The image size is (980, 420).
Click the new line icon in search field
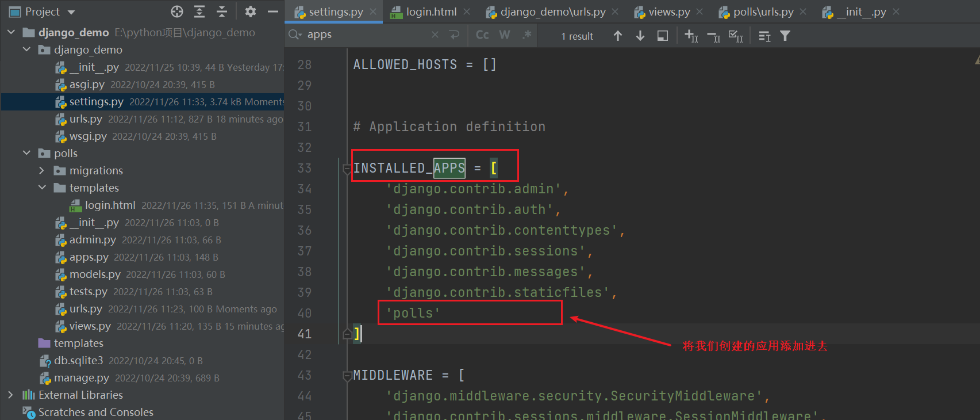(455, 35)
